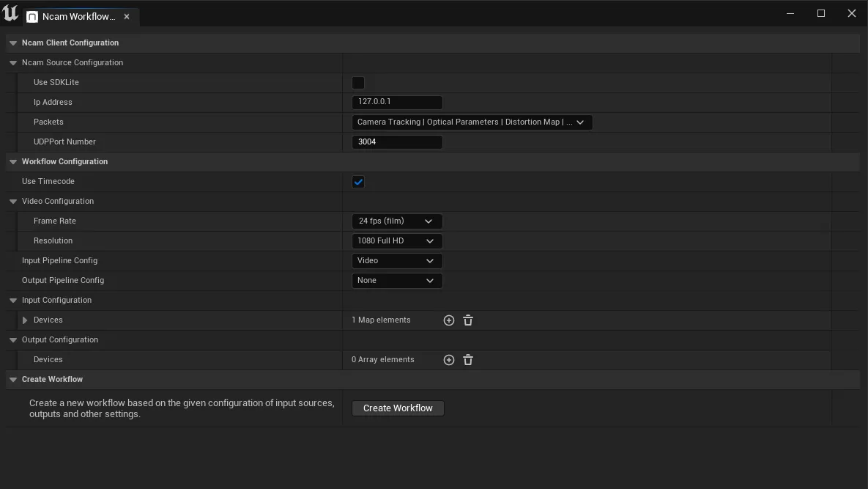Remove all Output Configuration Devices array elements
868x489 pixels.
[468, 360]
